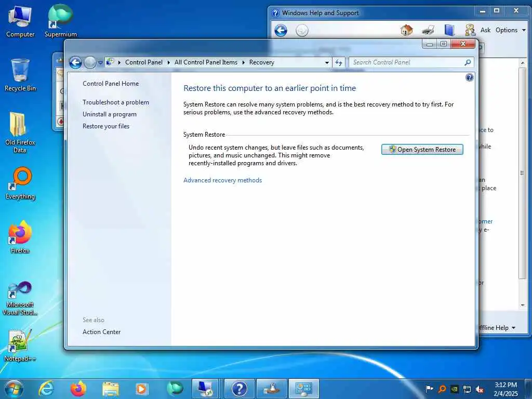Select Notepad++ desktop shortcut

pyautogui.click(x=20, y=345)
